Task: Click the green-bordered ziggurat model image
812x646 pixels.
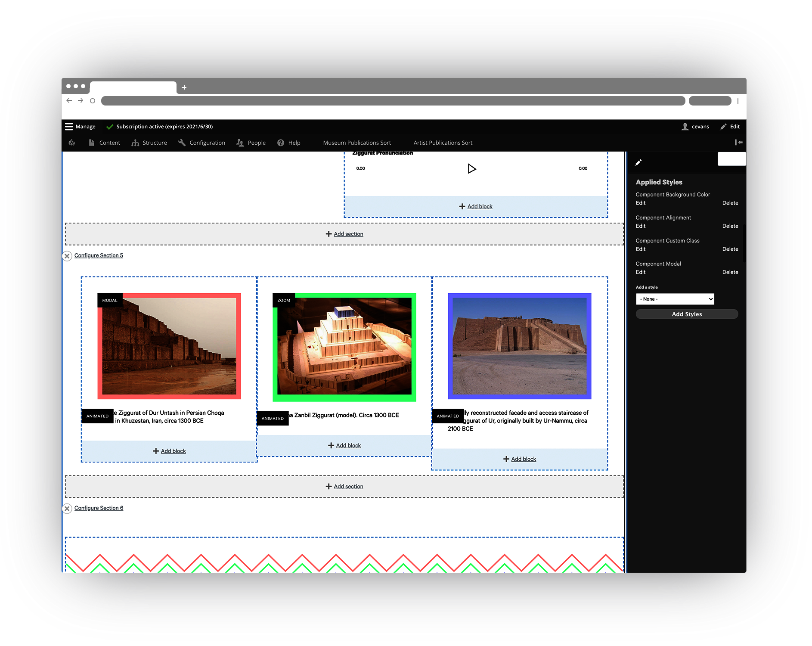Action: 344,347
